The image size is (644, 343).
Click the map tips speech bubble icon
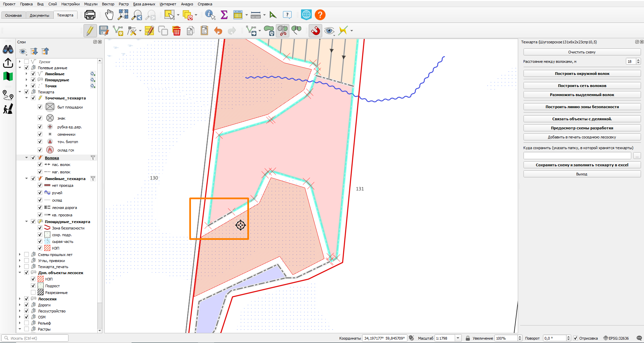(x=287, y=15)
